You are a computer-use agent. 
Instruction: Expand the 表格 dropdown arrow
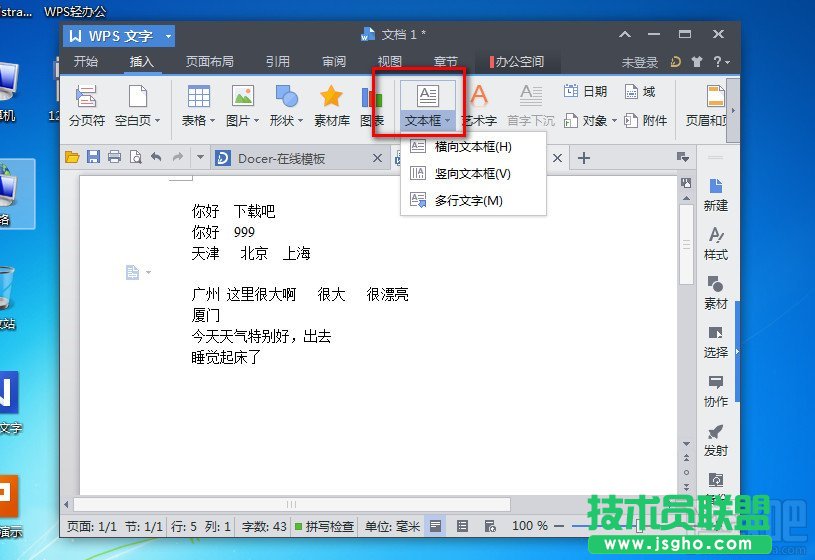(x=213, y=121)
